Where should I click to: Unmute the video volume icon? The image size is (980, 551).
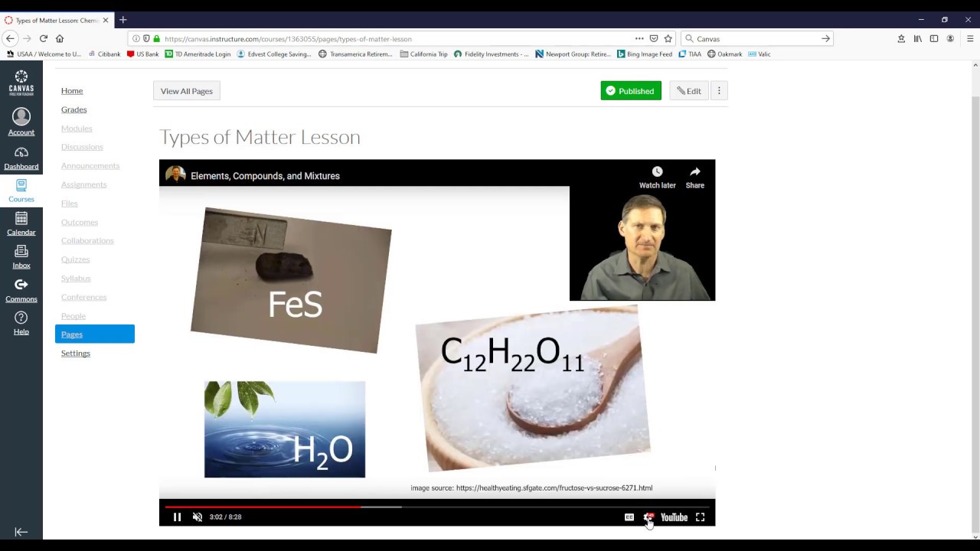pyautogui.click(x=198, y=517)
